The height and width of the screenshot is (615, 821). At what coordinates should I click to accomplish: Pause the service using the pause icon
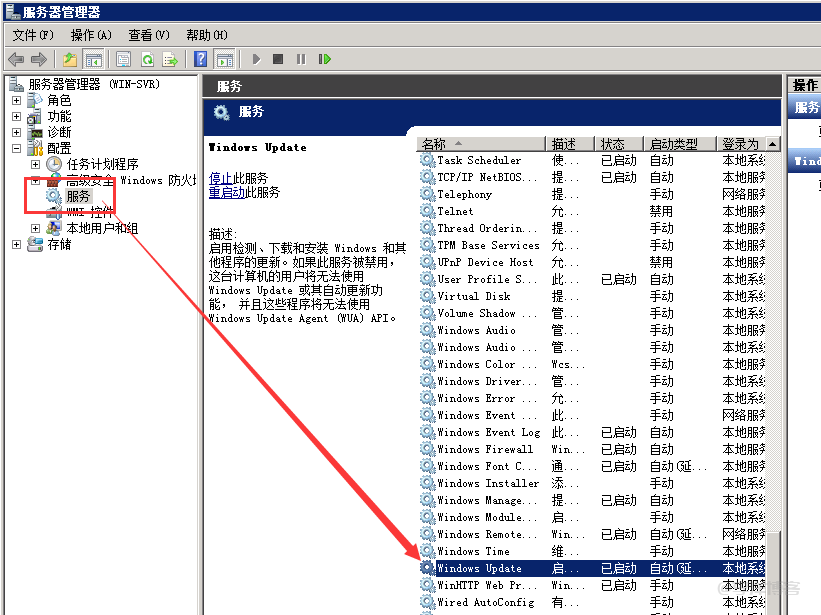tap(302, 58)
